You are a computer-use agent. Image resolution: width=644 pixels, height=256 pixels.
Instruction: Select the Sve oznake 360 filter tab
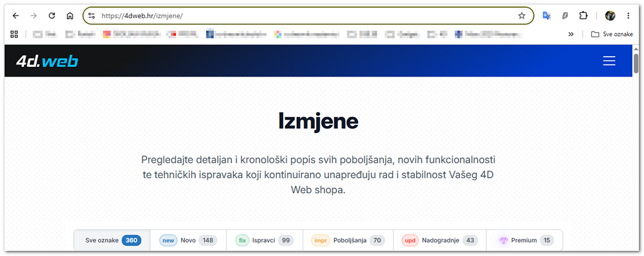point(112,241)
